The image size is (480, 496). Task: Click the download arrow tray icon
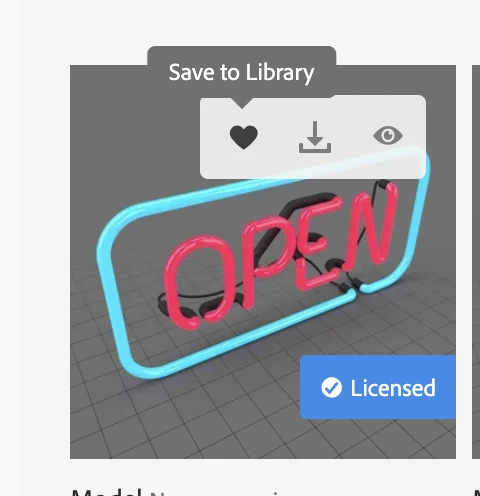pos(315,137)
